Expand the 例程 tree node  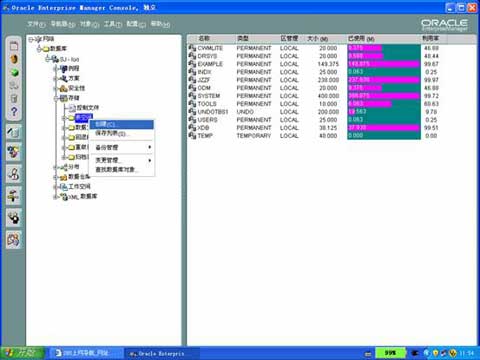(56, 69)
